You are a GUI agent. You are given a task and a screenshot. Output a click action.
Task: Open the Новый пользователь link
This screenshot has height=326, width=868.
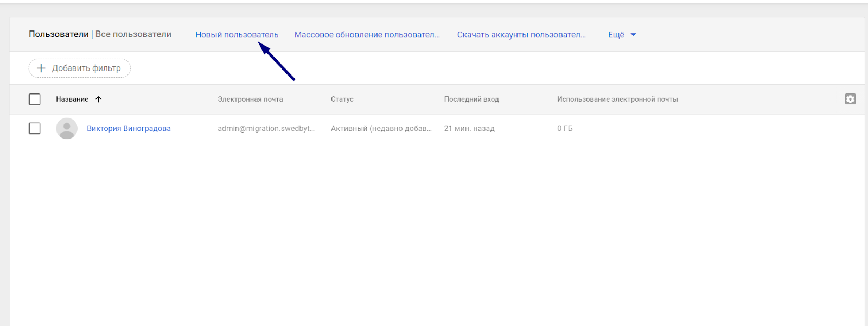[x=237, y=35]
